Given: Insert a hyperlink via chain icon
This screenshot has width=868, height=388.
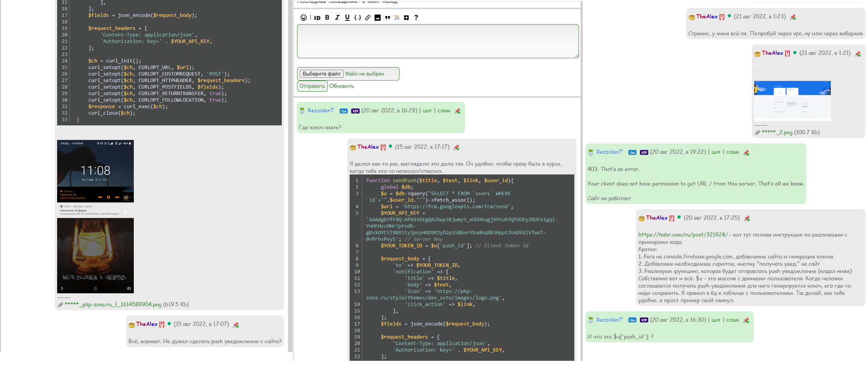Looking at the screenshot, I should (x=367, y=18).
